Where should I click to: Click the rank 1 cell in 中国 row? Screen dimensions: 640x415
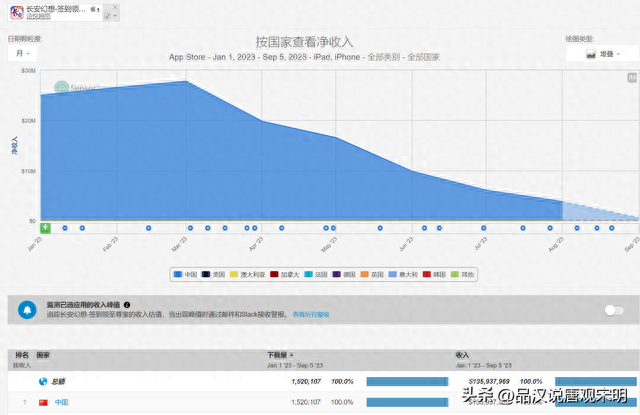click(x=25, y=402)
